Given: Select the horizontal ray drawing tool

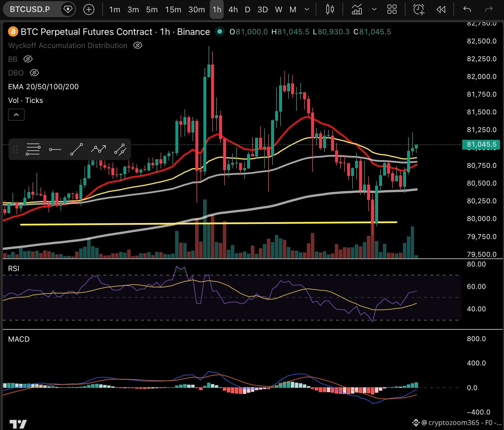Looking at the screenshot, I should pos(55,149).
